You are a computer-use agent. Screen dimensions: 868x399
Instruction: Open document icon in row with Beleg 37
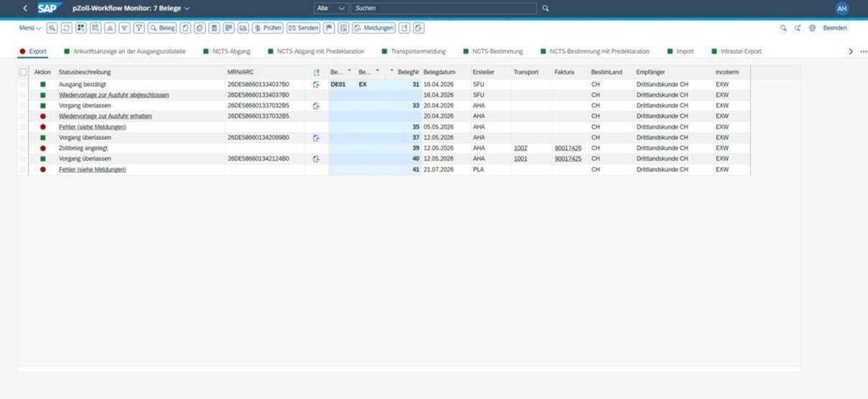(316, 138)
